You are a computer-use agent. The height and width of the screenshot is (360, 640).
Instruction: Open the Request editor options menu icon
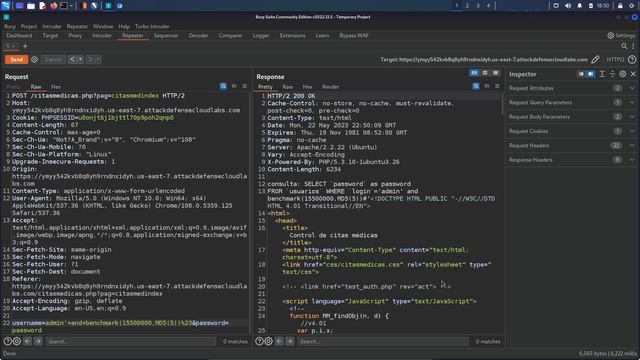[x=244, y=86]
